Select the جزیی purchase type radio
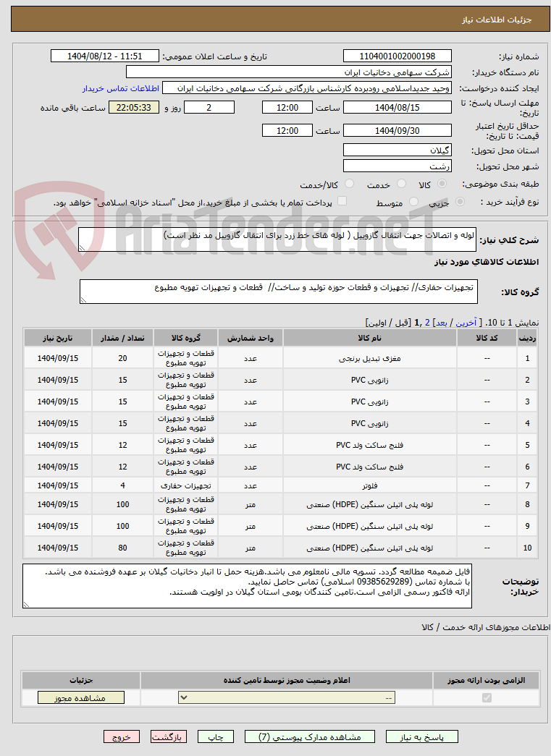 click(460, 202)
